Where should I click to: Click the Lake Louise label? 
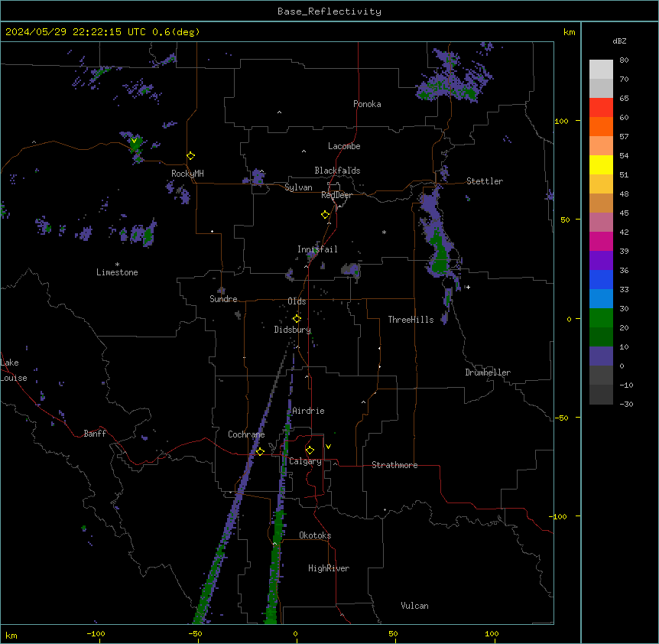tap(14, 370)
